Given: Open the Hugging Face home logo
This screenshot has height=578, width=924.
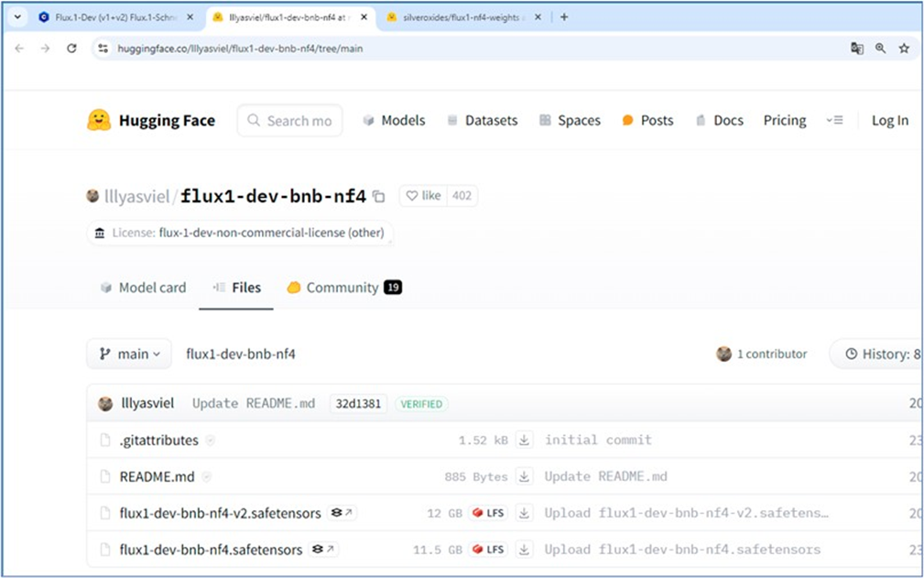Looking at the screenshot, I should [x=151, y=120].
